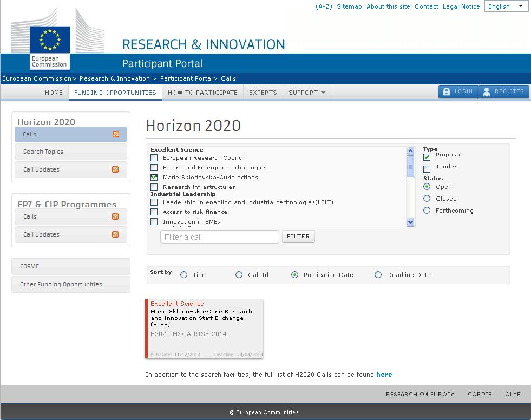
Task: Go to Home tab
Action: pyautogui.click(x=54, y=93)
